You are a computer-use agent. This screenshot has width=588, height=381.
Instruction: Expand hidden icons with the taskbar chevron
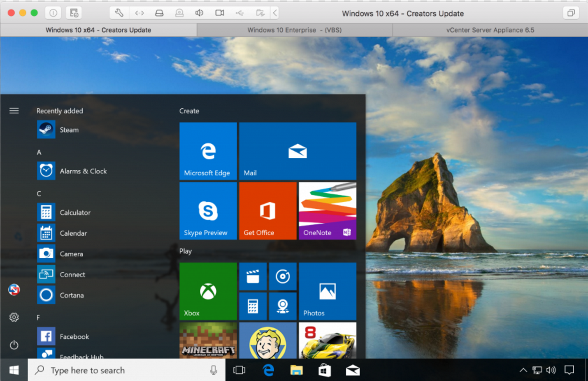523,370
